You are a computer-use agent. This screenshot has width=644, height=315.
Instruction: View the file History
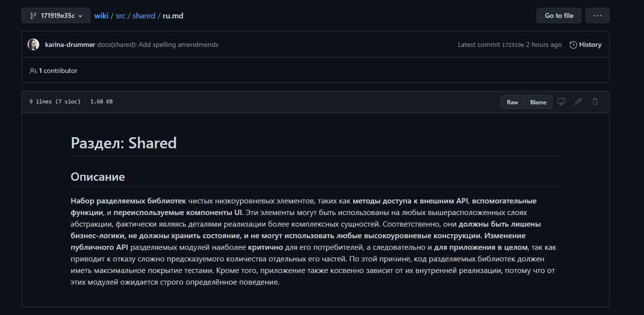click(585, 44)
